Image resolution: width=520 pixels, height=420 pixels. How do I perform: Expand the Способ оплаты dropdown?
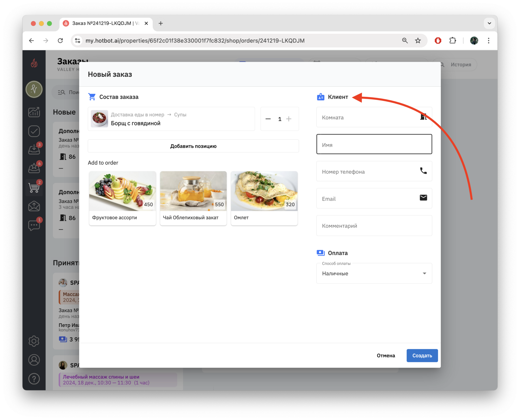(x=374, y=273)
